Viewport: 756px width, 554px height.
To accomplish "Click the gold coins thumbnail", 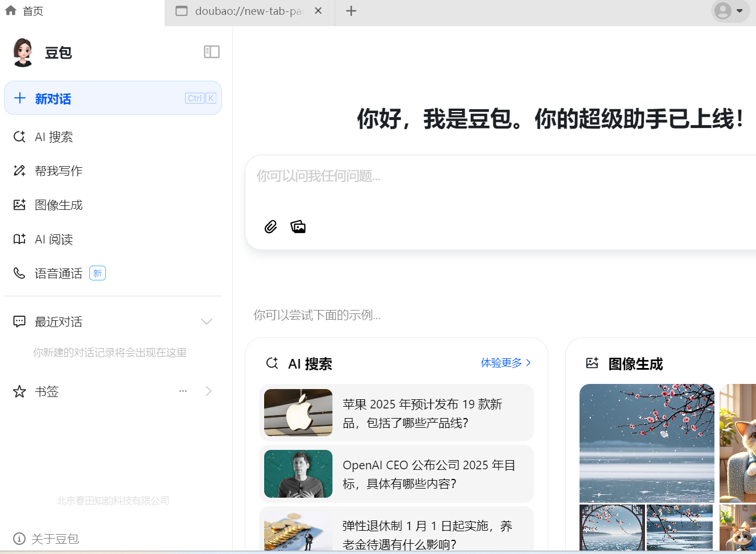I will coord(298,532).
